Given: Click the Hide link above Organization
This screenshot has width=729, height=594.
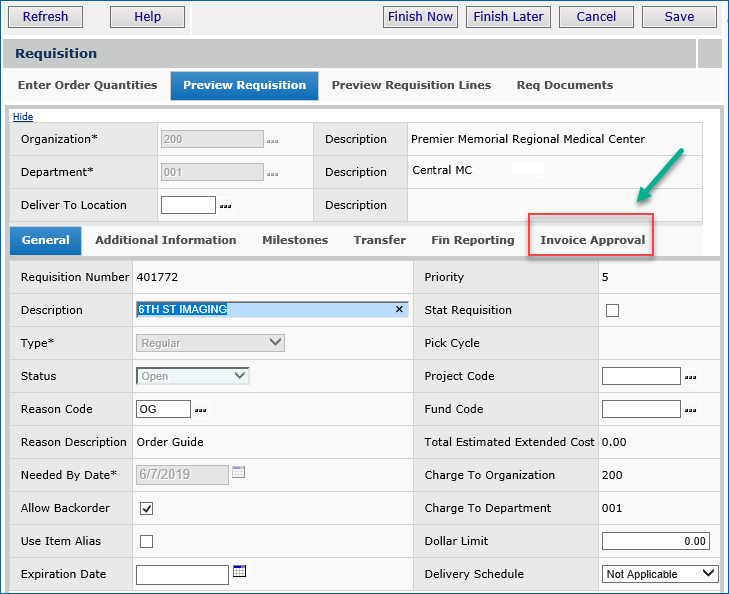Looking at the screenshot, I should click(22, 117).
